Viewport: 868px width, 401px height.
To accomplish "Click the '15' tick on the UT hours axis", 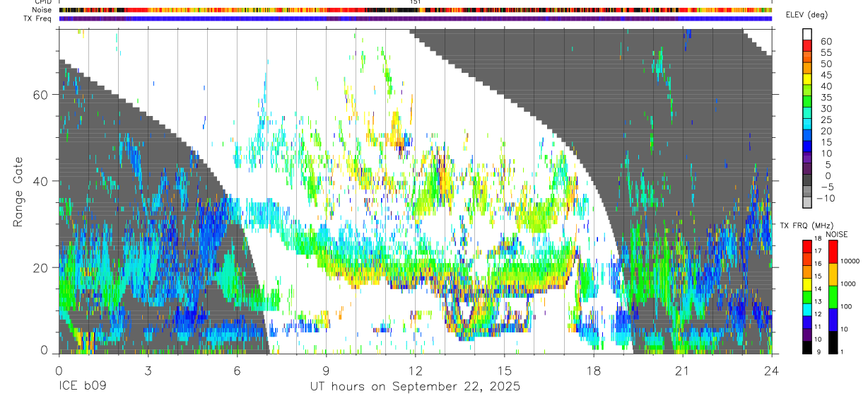I will [505, 371].
